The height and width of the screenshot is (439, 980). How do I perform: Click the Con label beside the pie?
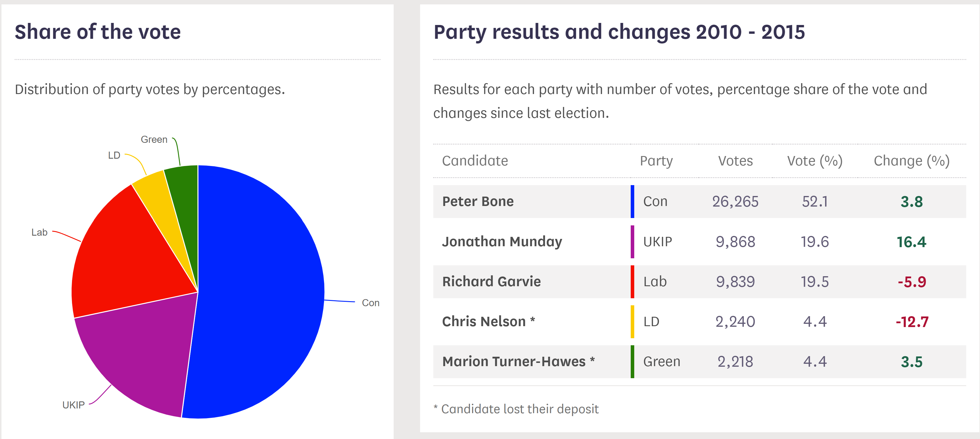pos(370,303)
